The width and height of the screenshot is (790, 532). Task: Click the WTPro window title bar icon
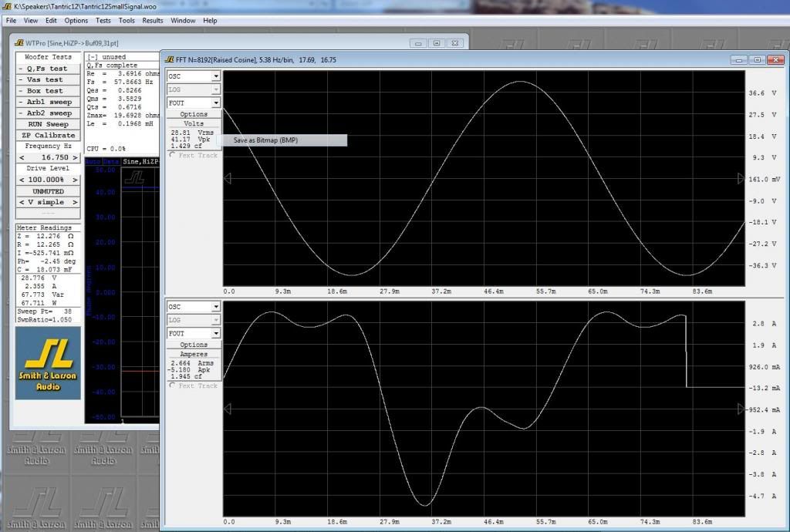(19, 42)
